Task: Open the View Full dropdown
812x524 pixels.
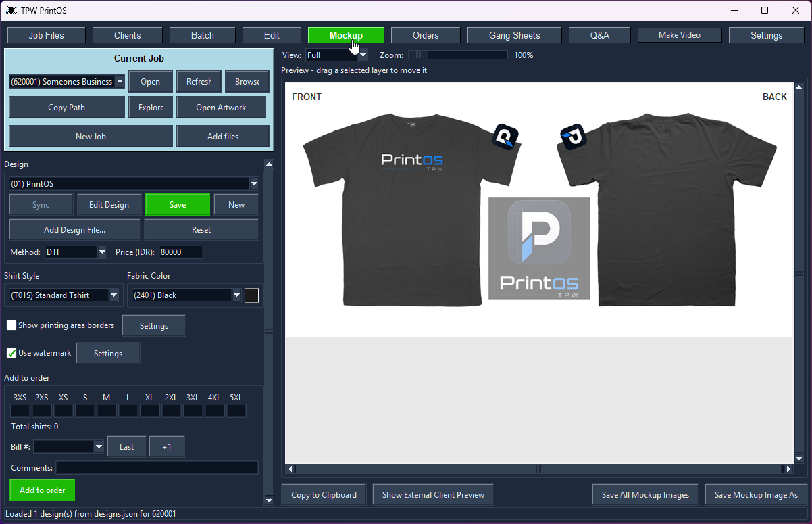Action: pyautogui.click(x=363, y=55)
